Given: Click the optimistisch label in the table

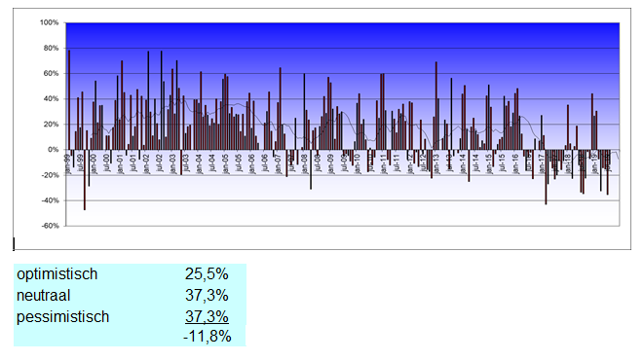Looking at the screenshot, I should (x=57, y=274).
